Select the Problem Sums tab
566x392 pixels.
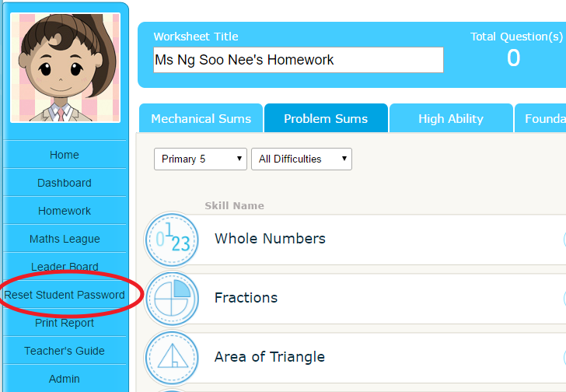326,118
